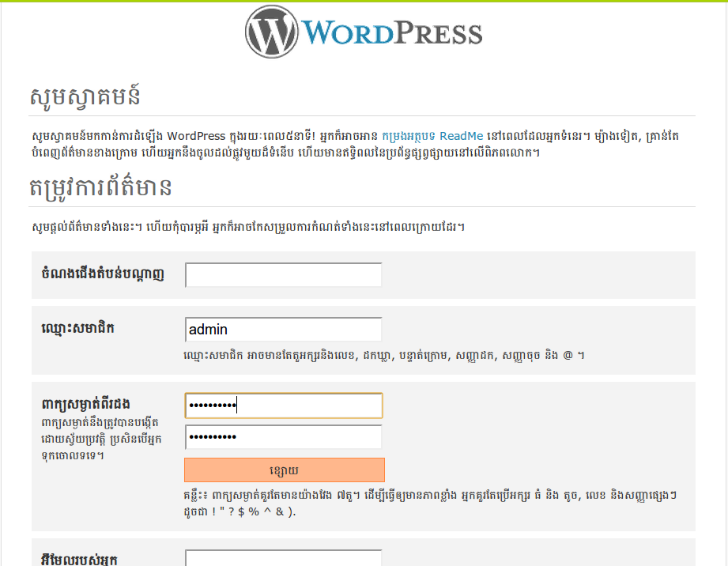The height and width of the screenshot is (566, 728).
Task: Select the first password entry field
Action: coord(283,406)
